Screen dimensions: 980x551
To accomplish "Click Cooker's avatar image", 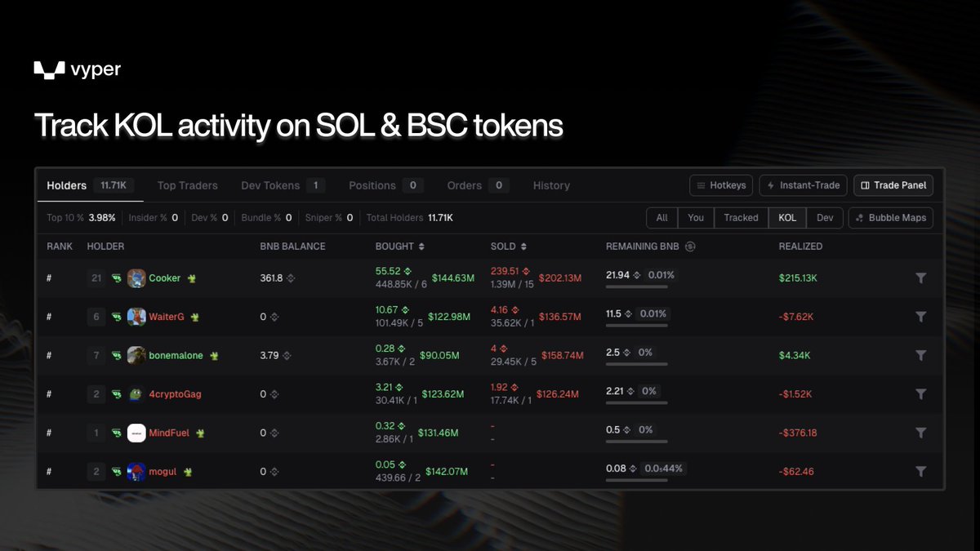I will pos(136,278).
